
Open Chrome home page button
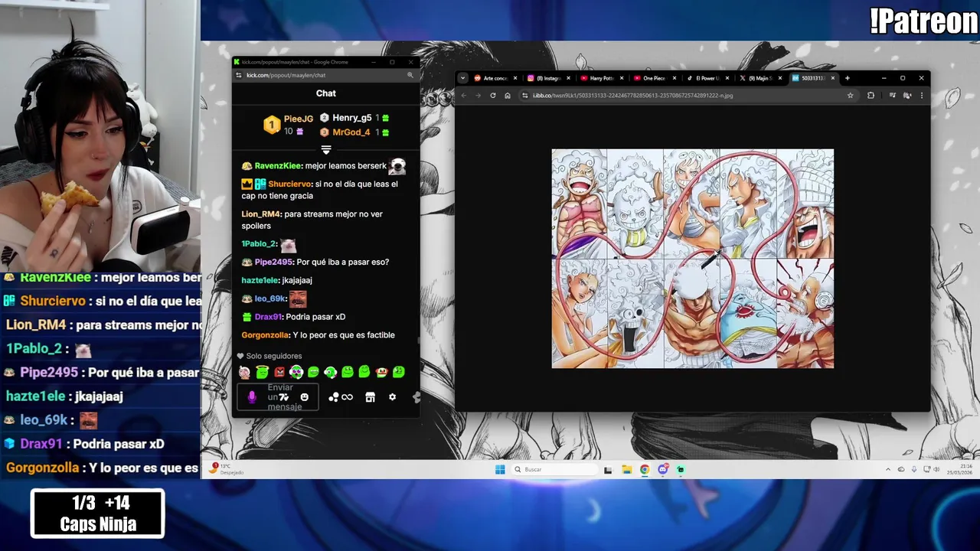(507, 96)
